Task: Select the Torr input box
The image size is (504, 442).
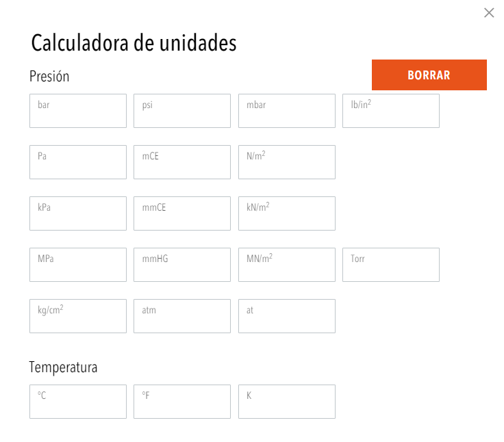Action: (x=391, y=265)
